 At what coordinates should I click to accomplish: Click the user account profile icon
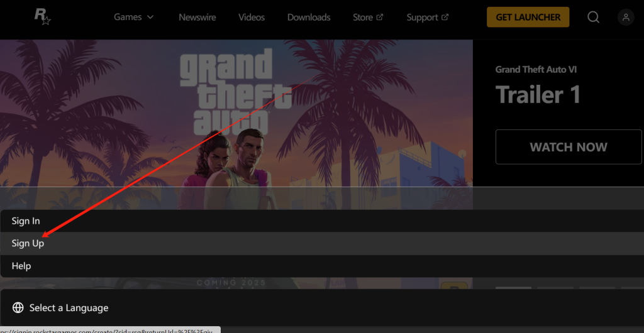point(626,17)
